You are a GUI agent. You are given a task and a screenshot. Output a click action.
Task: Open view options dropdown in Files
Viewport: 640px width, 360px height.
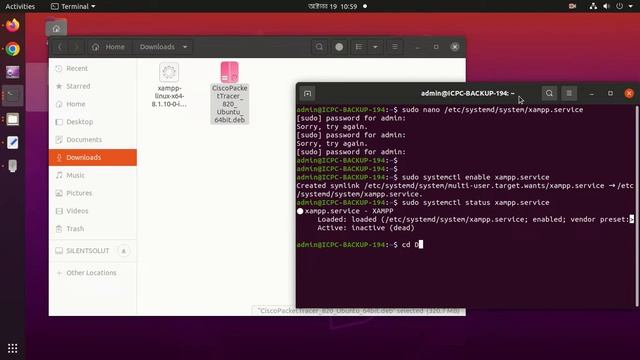point(375,47)
